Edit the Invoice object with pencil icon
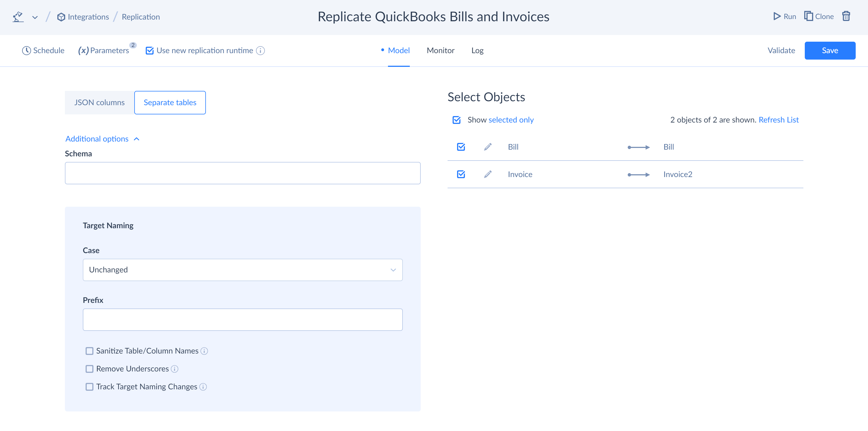Image resolution: width=868 pixels, height=431 pixels. 488,174
